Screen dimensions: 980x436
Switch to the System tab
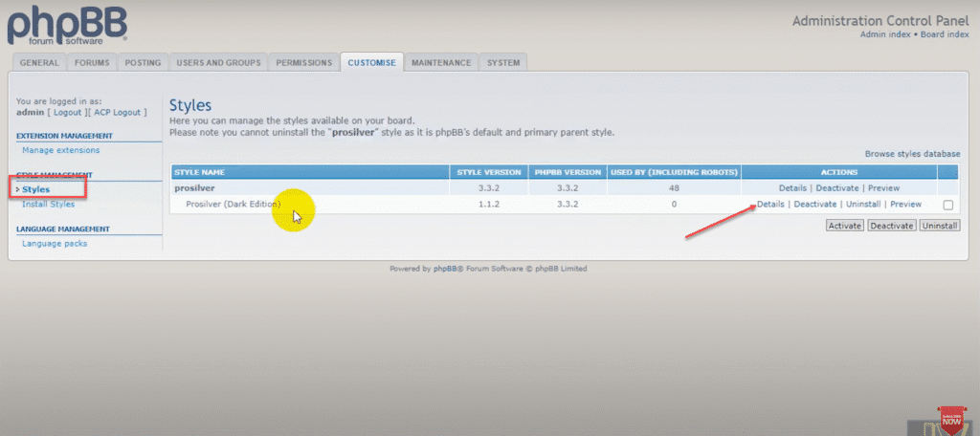point(503,63)
